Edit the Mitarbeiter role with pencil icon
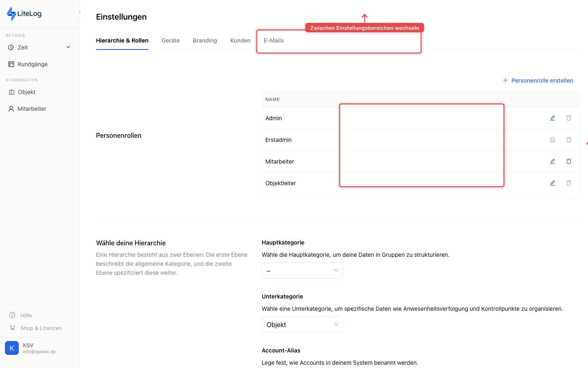The width and height of the screenshot is (588, 368). click(x=552, y=162)
